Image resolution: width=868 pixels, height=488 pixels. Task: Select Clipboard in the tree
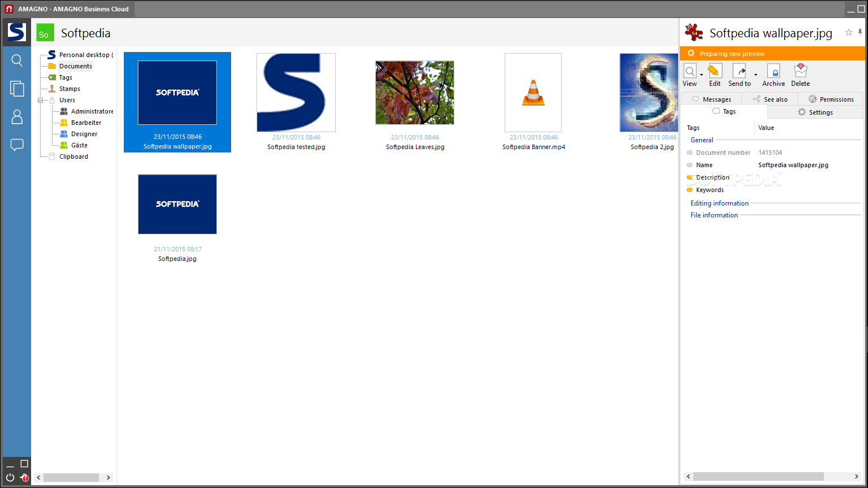(68, 156)
